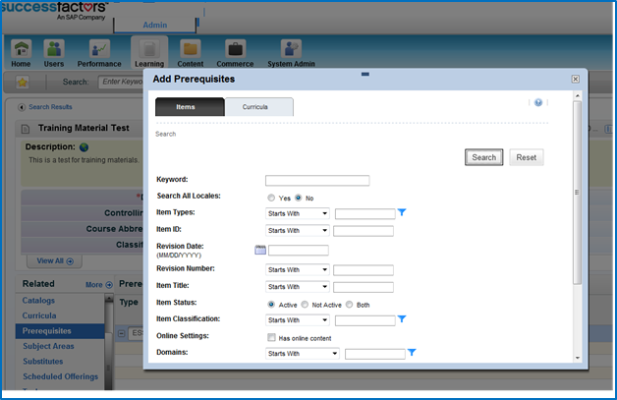Focus the Revision Date text field
The height and width of the screenshot is (400, 617).
pos(298,250)
